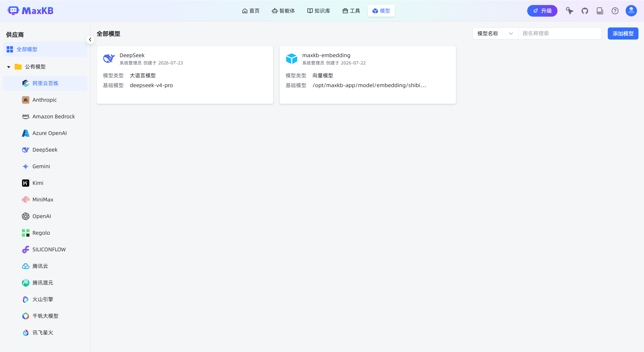Open the documentation book icon

pyautogui.click(x=600, y=11)
